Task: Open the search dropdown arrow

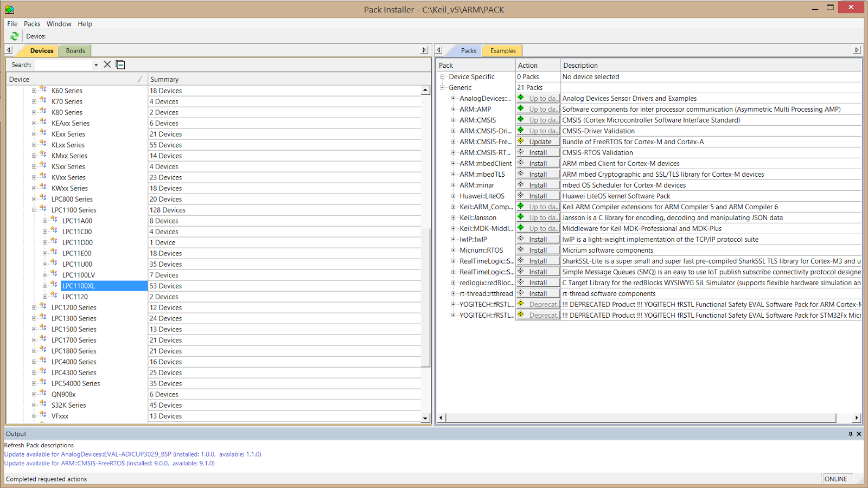Action: (x=96, y=65)
